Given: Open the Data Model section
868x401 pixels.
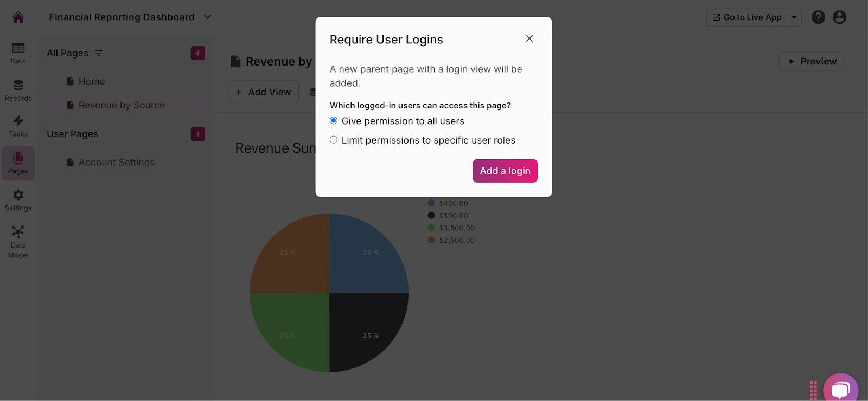Looking at the screenshot, I should coord(18,242).
